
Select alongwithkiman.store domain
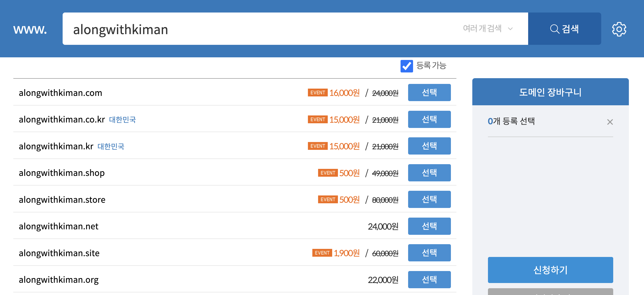click(429, 199)
